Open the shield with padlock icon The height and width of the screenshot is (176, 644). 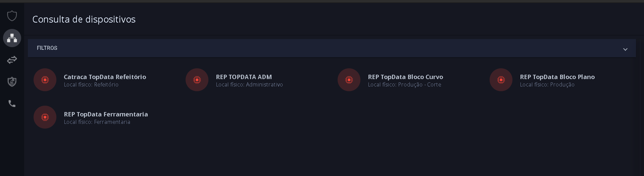[x=12, y=82]
